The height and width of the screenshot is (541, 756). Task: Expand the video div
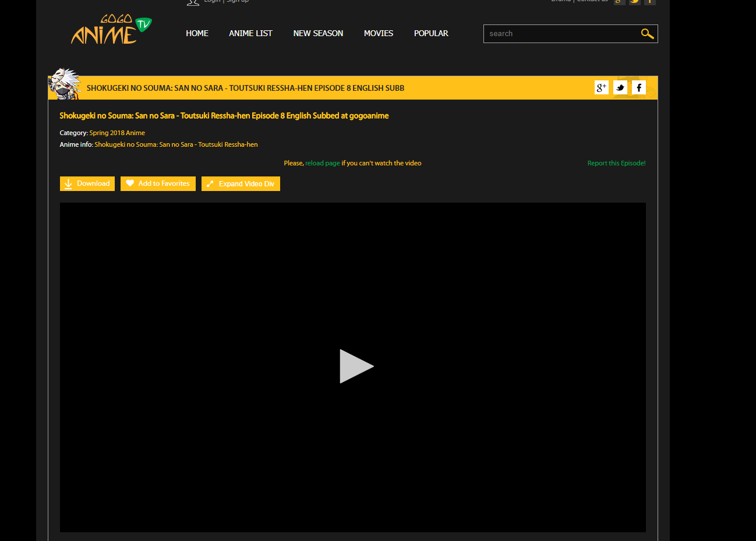(x=241, y=183)
